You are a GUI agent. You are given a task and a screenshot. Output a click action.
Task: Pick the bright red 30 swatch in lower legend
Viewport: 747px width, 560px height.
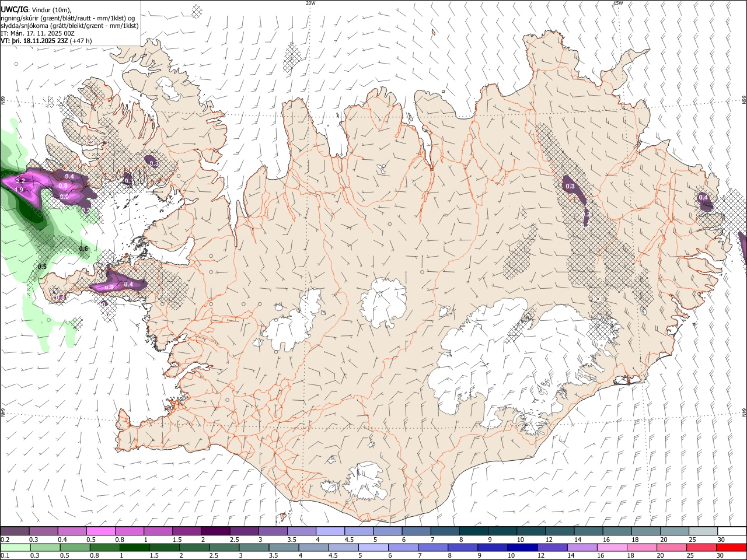(x=732, y=547)
